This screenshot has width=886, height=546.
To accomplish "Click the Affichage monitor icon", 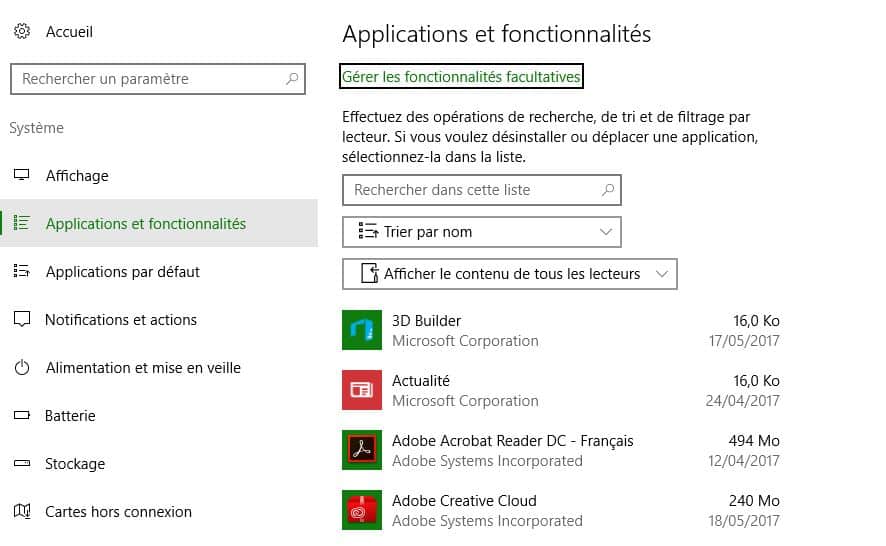I will click(x=22, y=176).
